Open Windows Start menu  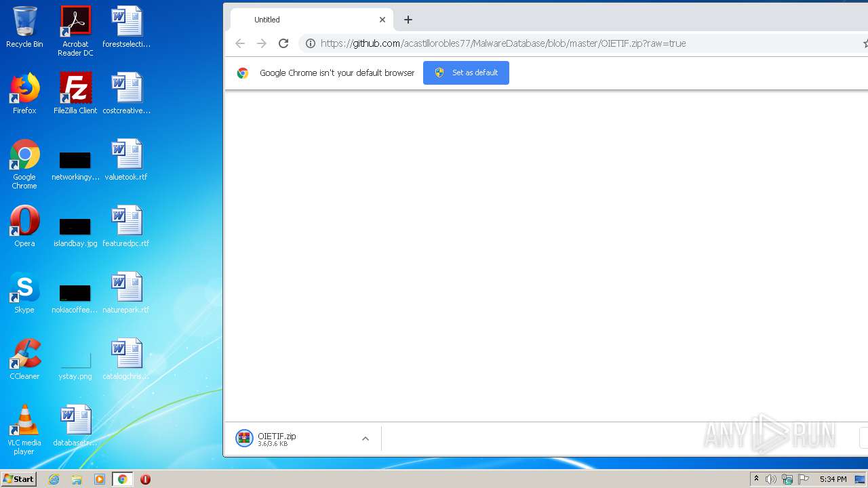point(19,479)
